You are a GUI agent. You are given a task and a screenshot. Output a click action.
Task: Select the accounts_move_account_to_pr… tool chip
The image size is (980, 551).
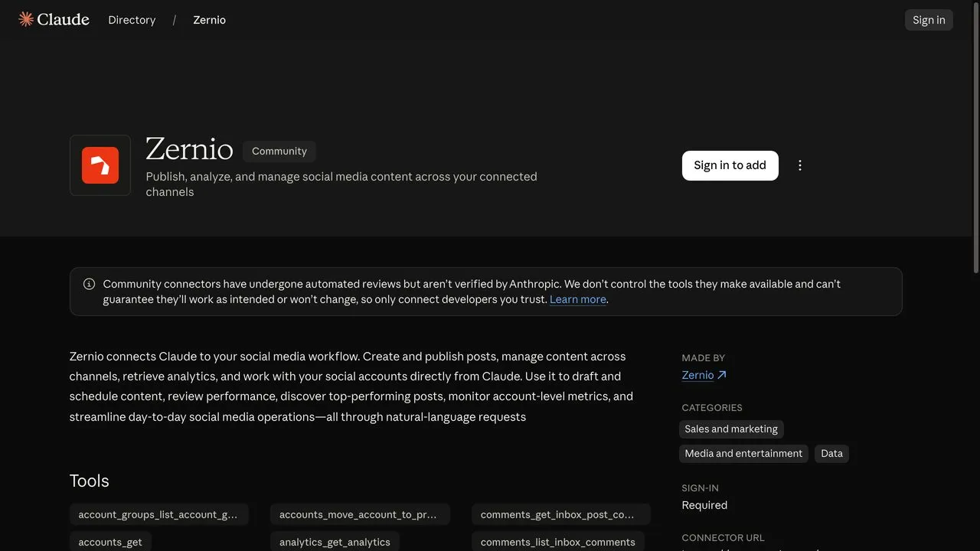click(360, 515)
